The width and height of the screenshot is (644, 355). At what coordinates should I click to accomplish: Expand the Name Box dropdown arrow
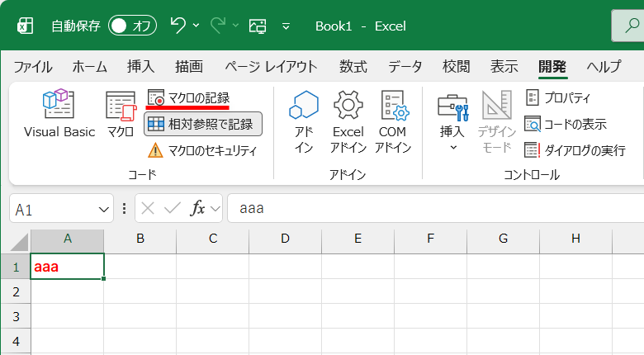pyautogui.click(x=104, y=210)
